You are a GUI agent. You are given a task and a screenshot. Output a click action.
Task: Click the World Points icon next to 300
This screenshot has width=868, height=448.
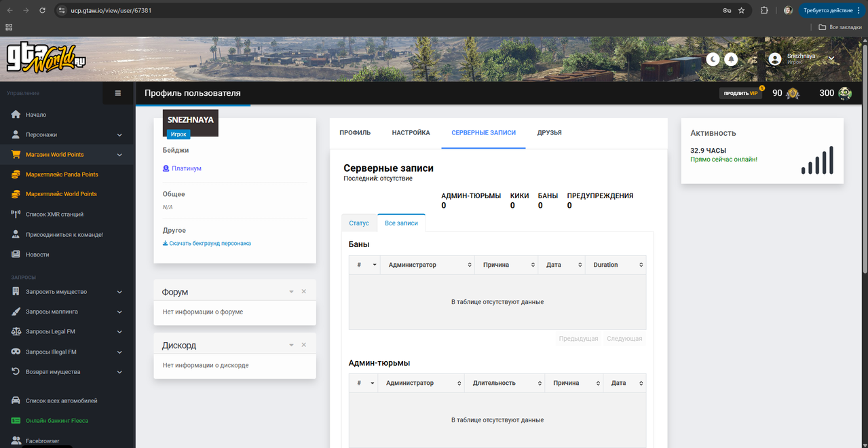click(x=844, y=93)
